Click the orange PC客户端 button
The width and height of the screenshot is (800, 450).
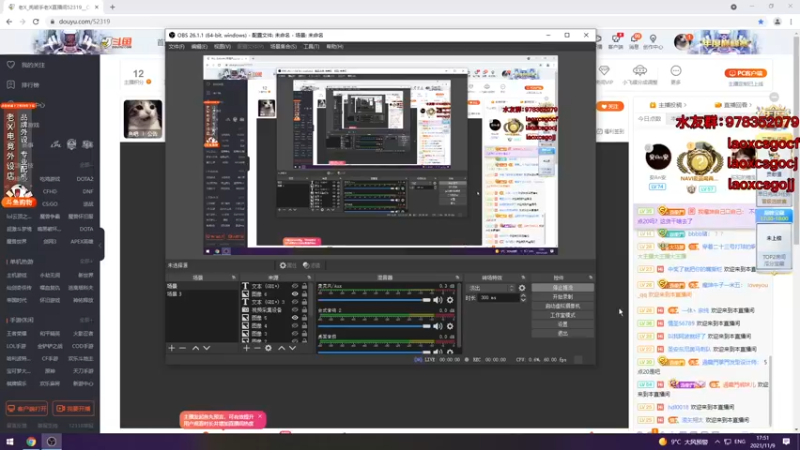745,73
